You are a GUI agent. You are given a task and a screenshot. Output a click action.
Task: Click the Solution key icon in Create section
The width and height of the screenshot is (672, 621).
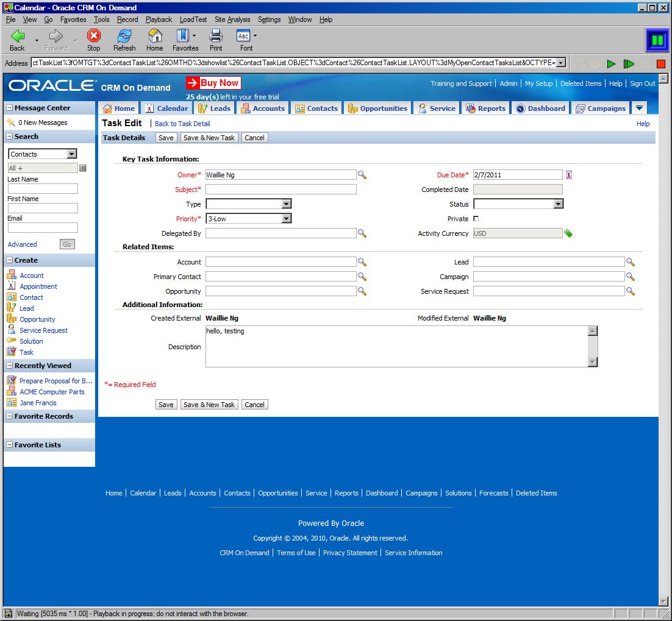(12, 341)
